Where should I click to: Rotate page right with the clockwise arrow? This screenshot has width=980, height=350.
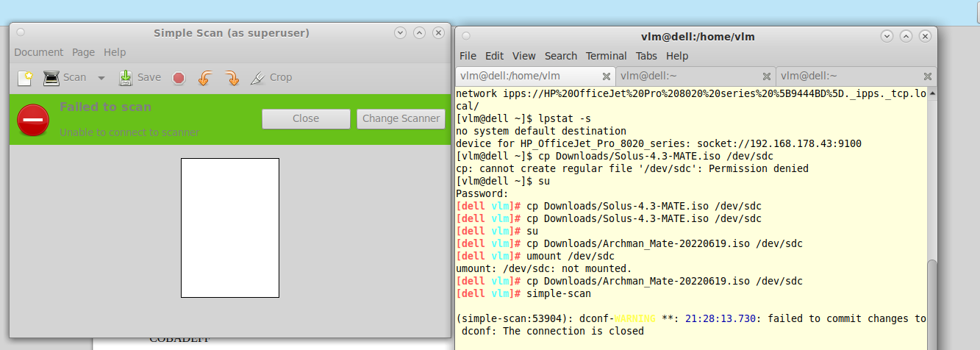click(x=232, y=77)
